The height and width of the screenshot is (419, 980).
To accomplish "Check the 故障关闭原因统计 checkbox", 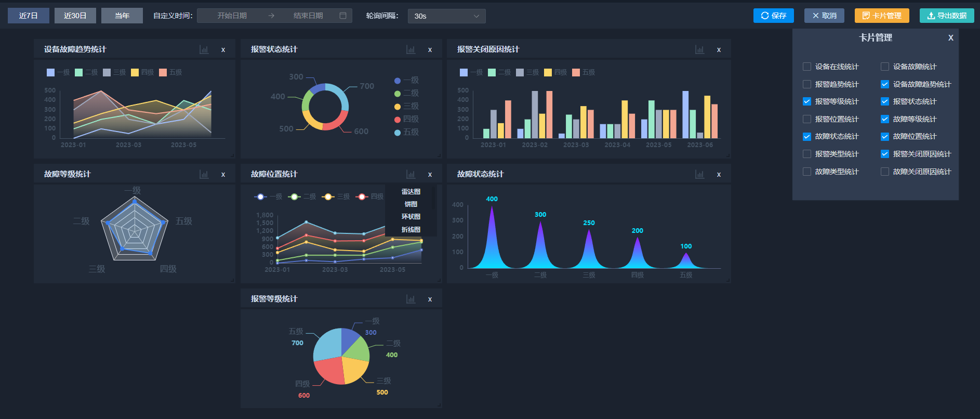I will click(885, 172).
